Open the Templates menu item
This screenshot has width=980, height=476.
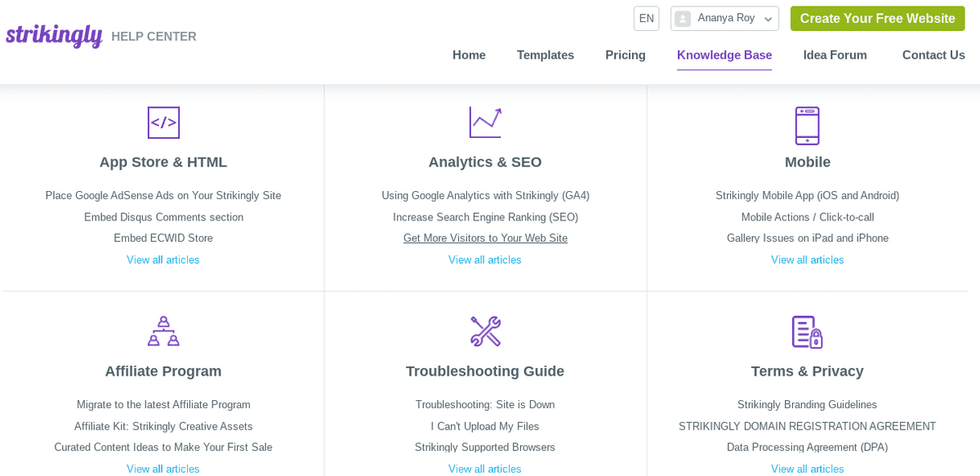click(x=546, y=56)
